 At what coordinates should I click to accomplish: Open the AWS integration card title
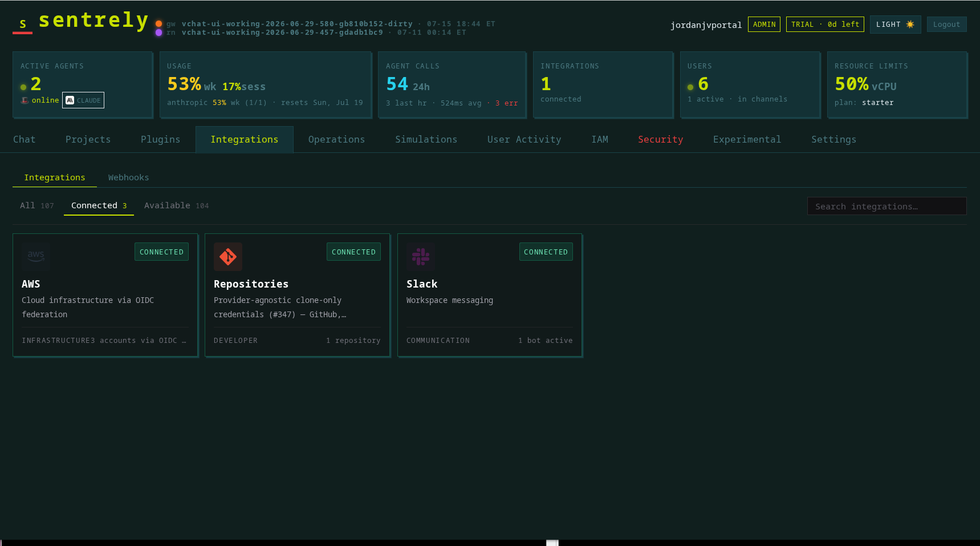(31, 284)
